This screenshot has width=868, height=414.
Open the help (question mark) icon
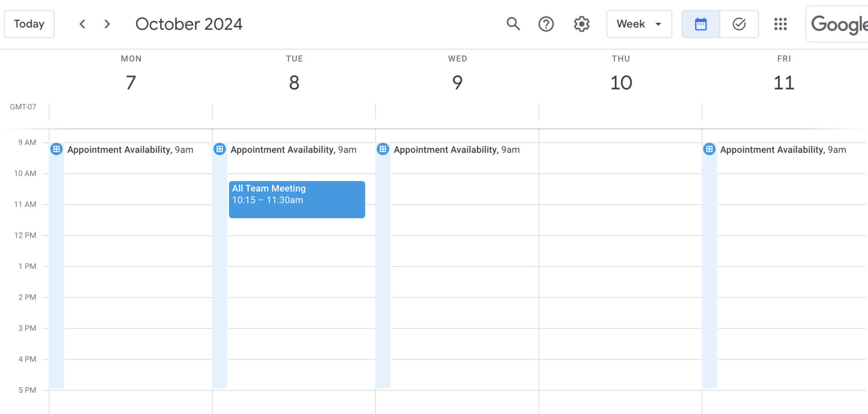click(x=546, y=24)
